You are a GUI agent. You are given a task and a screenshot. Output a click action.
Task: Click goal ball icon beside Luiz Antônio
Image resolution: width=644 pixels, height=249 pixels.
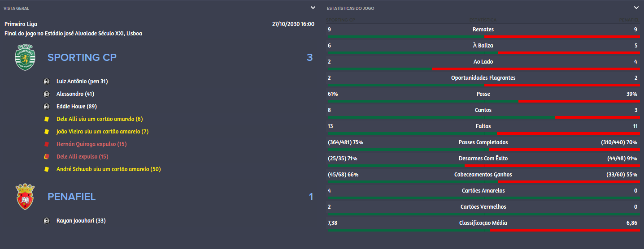click(46, 82)
